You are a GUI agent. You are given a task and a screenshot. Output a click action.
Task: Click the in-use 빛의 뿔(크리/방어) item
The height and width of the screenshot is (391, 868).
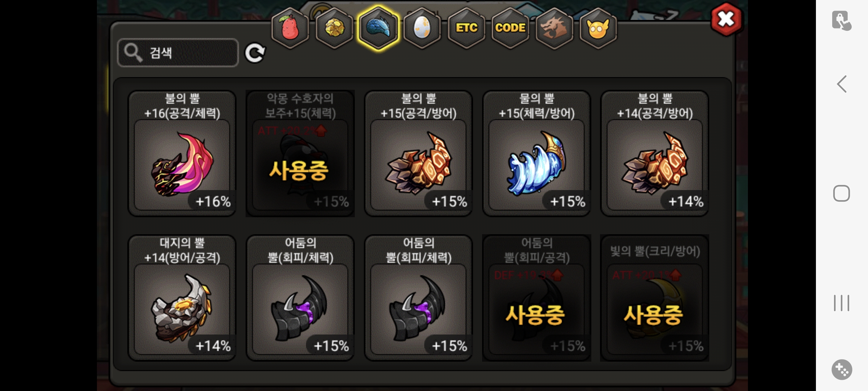click(655, 298)
